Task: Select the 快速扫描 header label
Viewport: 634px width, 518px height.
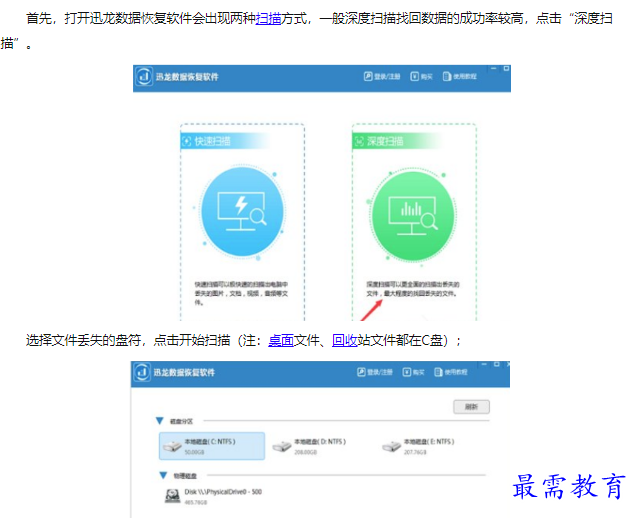Action: point(213,141)
